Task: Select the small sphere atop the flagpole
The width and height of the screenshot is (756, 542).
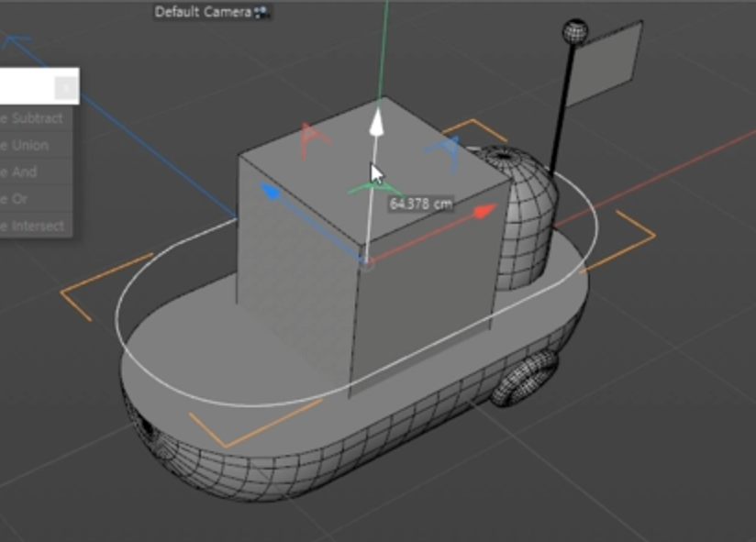Action: [575, 31]
